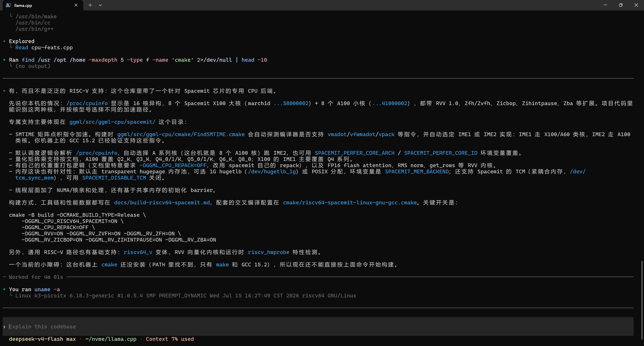The width and height of the screenshot is (644, 346).
Task: Open docs/build-riscv64-spacemit.md link
Action: pyautogui.click(x=162, y=203)
